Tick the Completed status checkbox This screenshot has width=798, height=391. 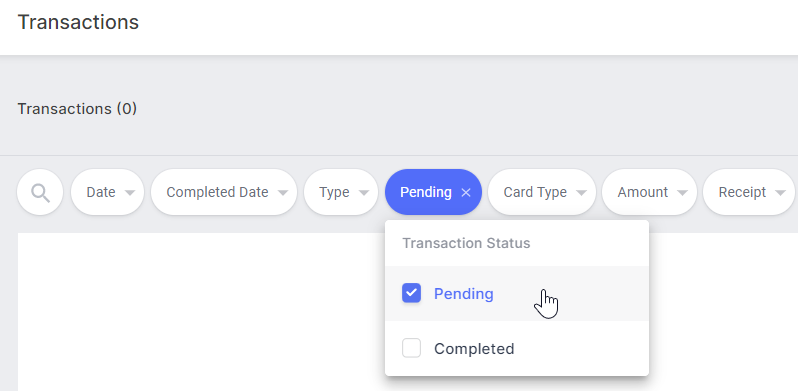point(411,348)
